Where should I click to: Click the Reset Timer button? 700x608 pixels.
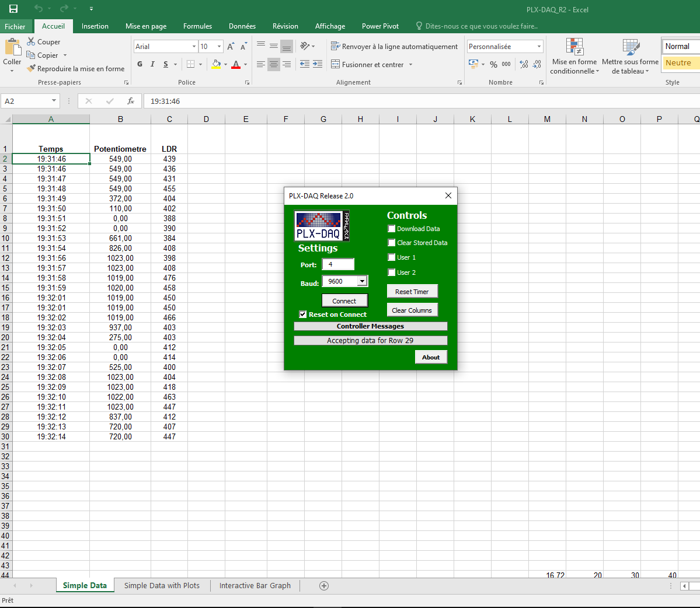pyautogui.click(x=412, y=291)
